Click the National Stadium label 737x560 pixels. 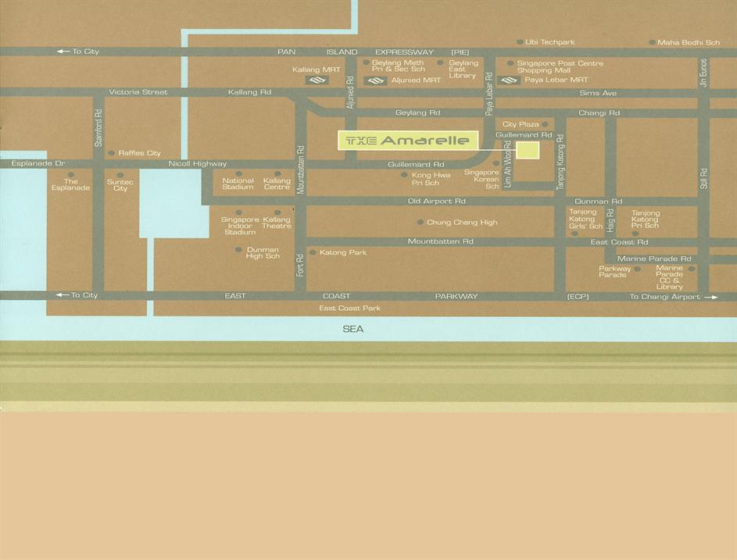click(238, 184)
